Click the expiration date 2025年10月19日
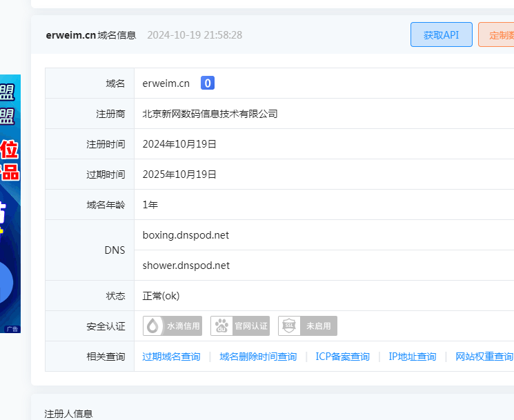The height and width of the screenshot is (420, 514). coord(179,174)
